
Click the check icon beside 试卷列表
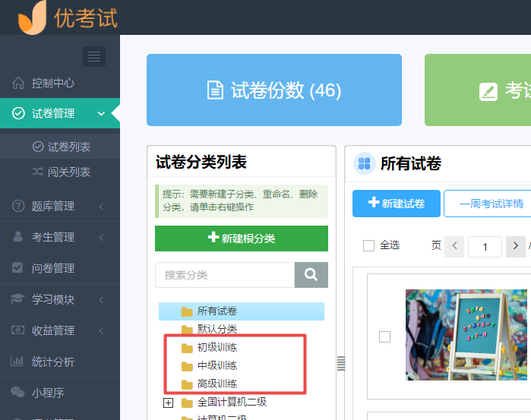38,147
